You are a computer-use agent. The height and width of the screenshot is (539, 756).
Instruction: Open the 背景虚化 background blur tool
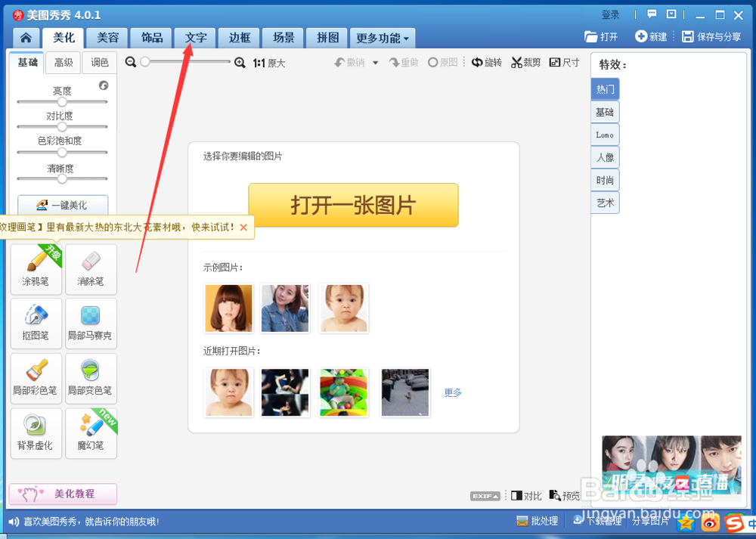(x=36, y=433)
